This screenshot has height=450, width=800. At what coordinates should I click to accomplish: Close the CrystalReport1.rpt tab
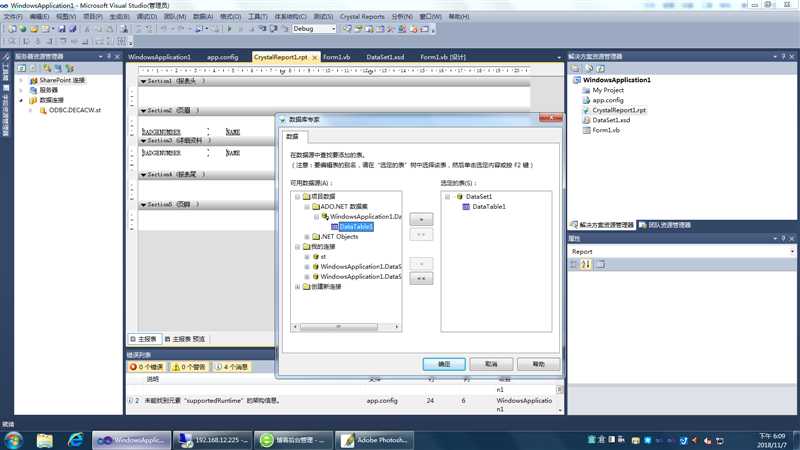point(314,57)
